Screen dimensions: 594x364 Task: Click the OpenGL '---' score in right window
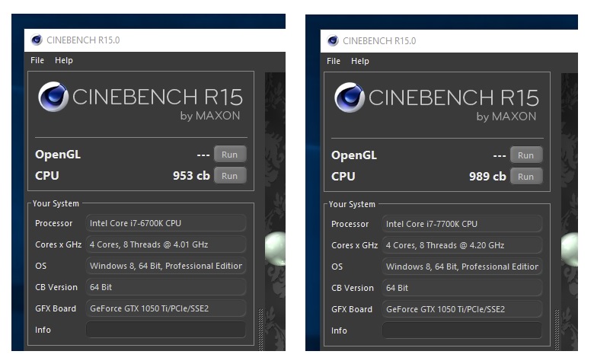click(500, 155)
